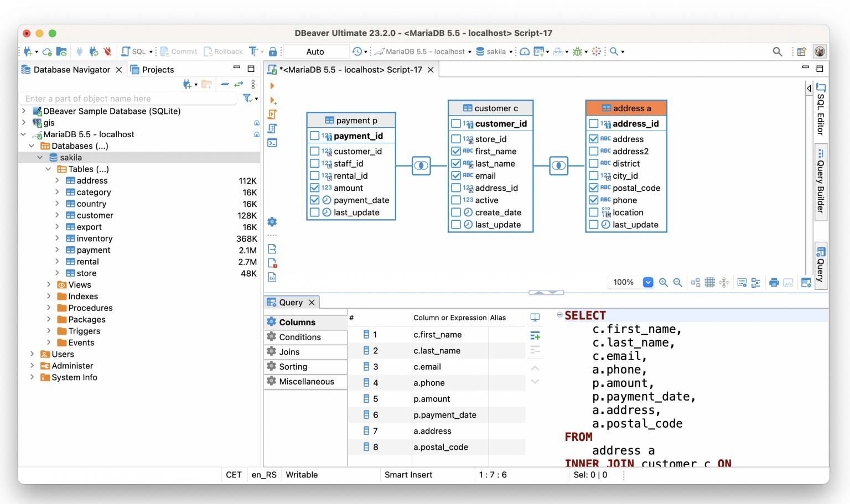Print the ER diagram
The width and height of the screenshot is (850, 504).
coord(773,282)
